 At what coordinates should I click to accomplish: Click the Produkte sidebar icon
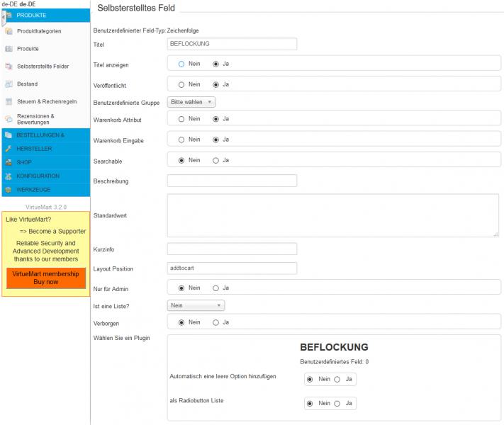(9, 49)
